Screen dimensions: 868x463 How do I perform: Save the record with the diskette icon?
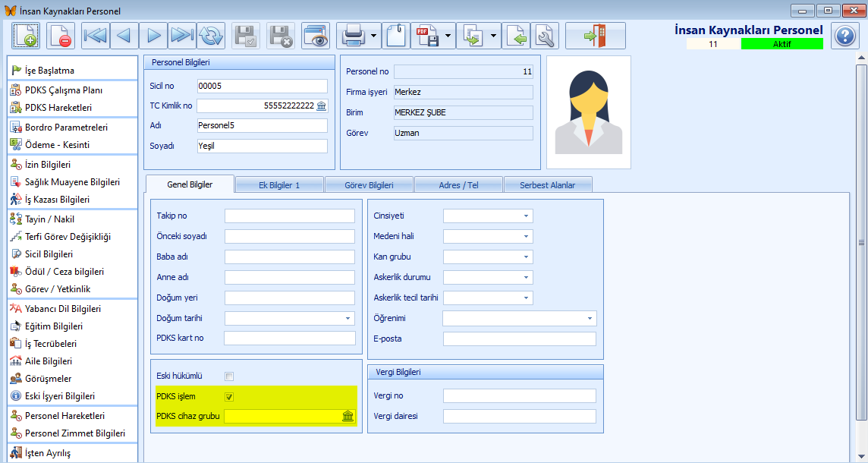(x=244, y=36)
